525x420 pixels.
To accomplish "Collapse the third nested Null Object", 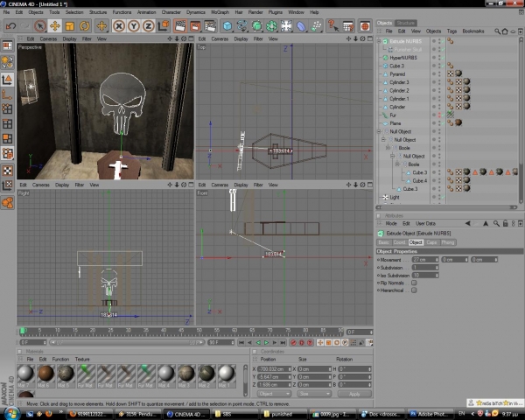I will click(x=392, y=156).
